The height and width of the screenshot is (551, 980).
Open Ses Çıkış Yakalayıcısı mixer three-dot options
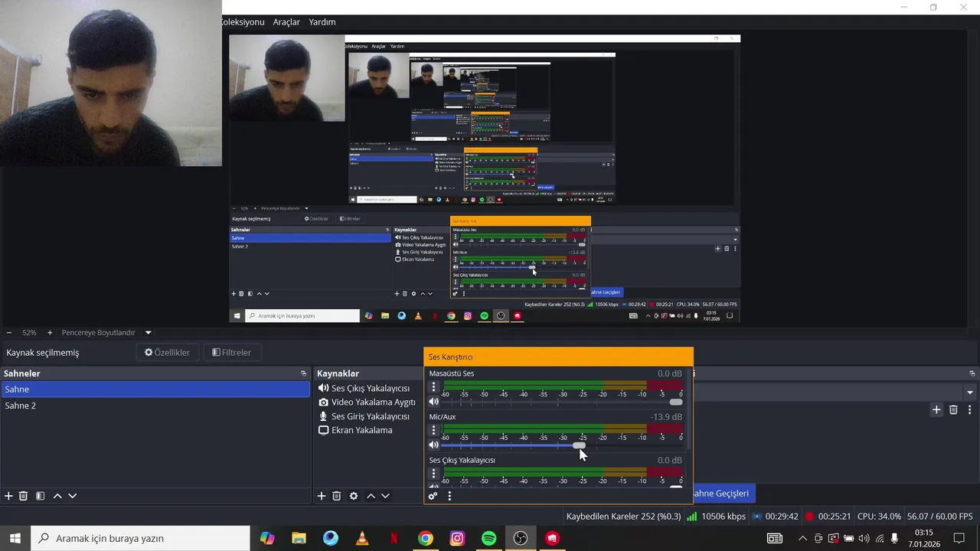coord(433,474)
